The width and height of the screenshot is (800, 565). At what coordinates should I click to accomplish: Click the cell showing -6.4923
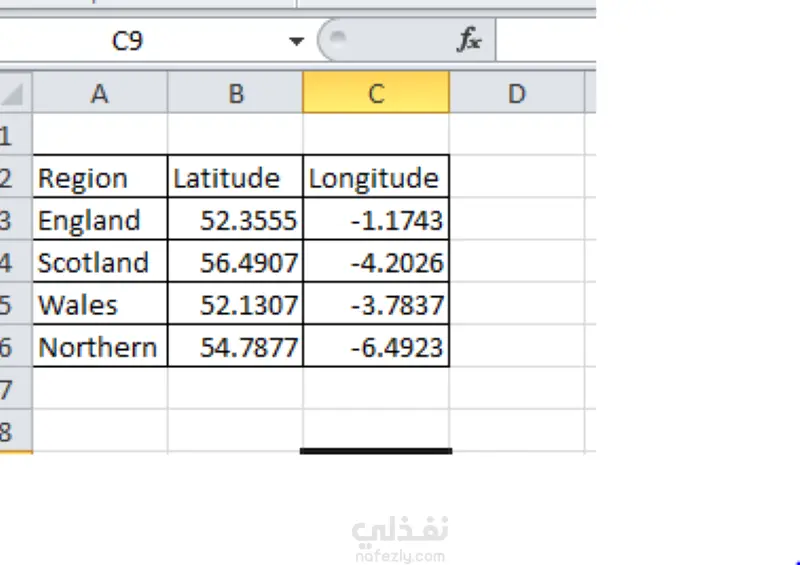(376, 346)
